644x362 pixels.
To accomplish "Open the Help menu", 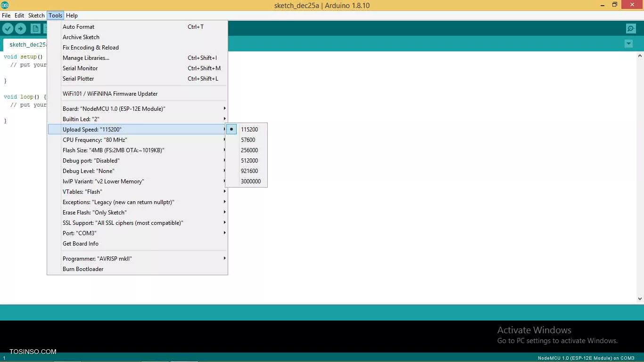I will tap(72, 16).
